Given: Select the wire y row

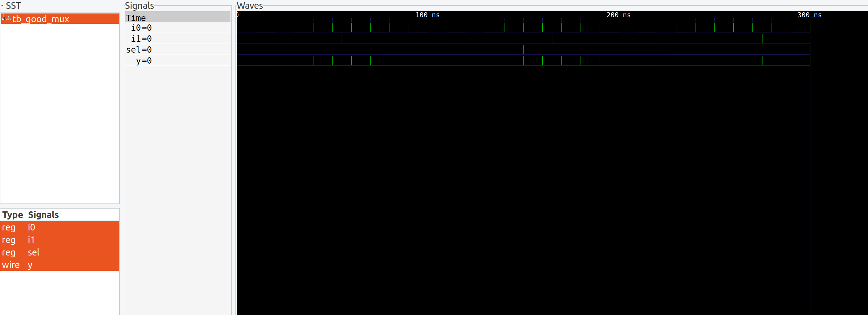Looking at the screenshot, I should (x=30, y=265).
